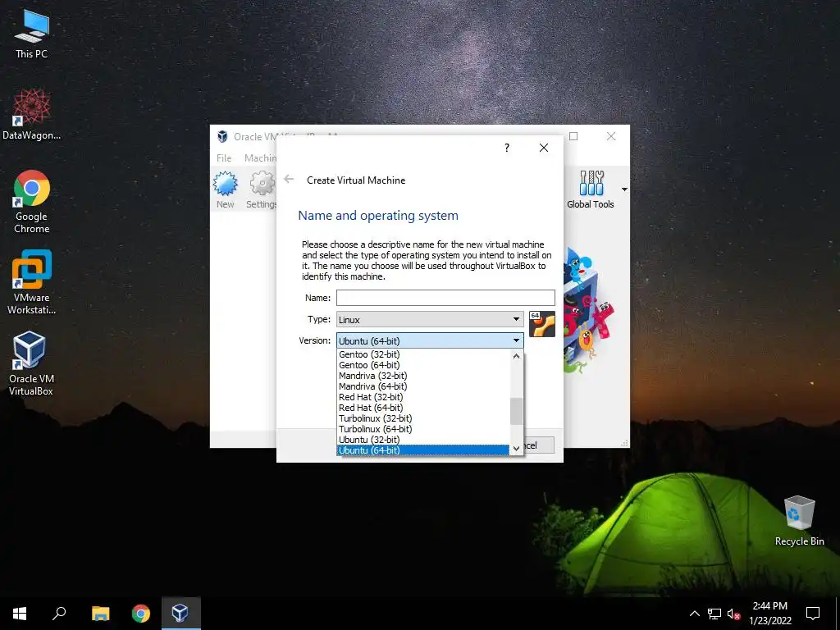The width and height of the screenshot is (840, 630).
Task: Click the taskbar clock showing 2:44 PM
Action: pos(769,614)
